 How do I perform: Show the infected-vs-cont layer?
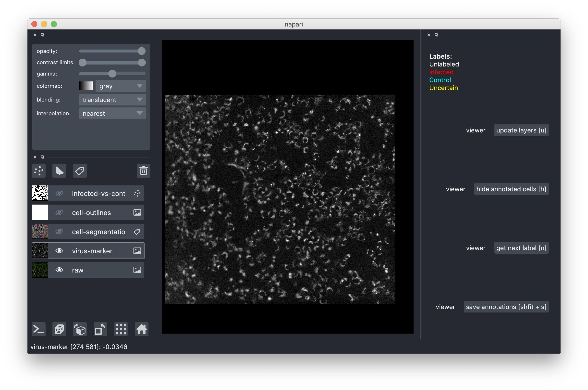coord(59,193)
